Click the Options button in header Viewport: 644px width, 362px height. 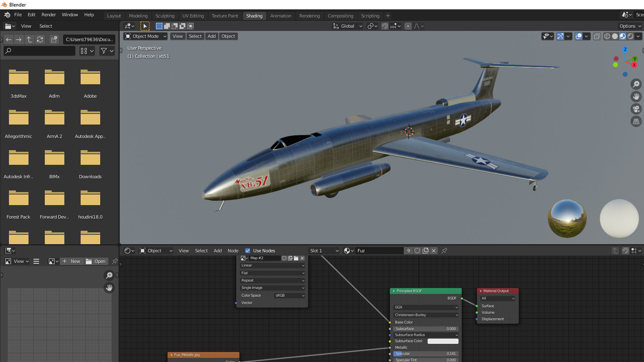(630, 26)
